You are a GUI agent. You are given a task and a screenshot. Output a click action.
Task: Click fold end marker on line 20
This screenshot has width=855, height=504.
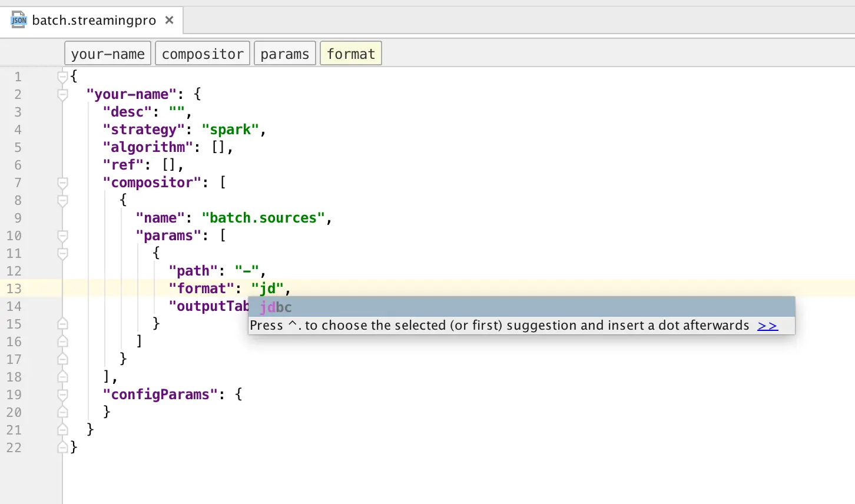(63, 412)
